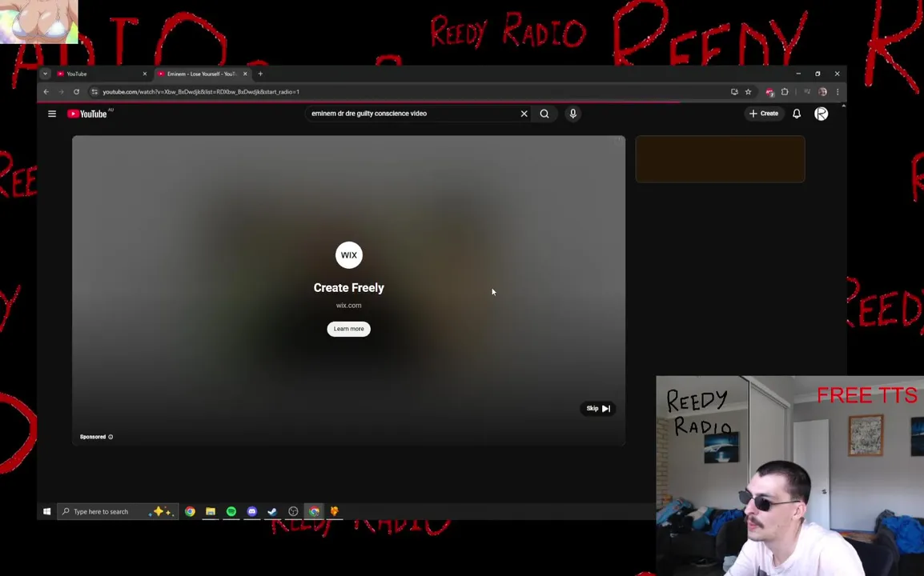The image size is (924, 576).
Task: Open the Create menu on YouTube
Action: click(764, 114)
